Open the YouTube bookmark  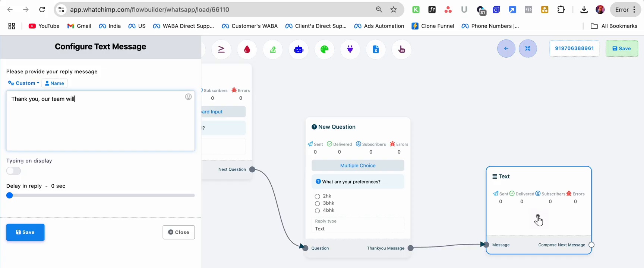click(x=44, y=26)
